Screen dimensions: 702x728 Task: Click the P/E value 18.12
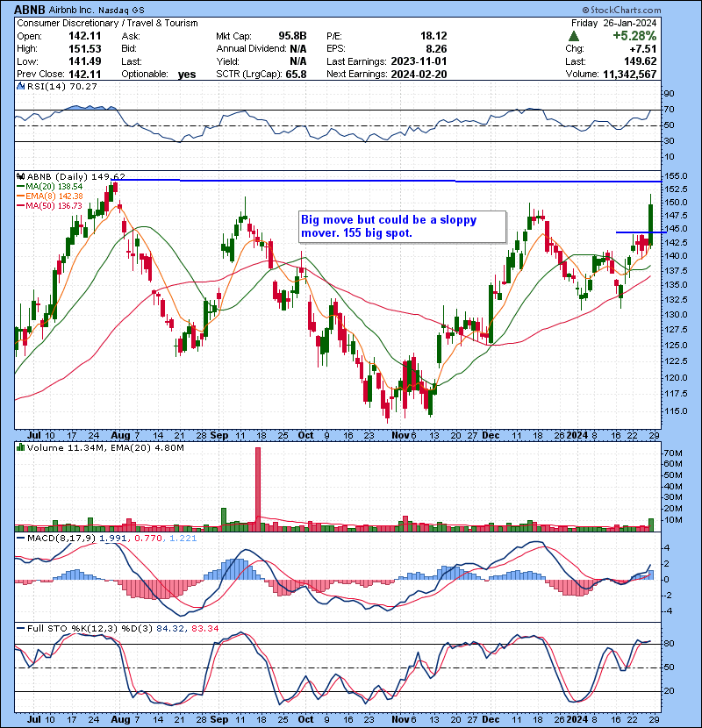433,36
